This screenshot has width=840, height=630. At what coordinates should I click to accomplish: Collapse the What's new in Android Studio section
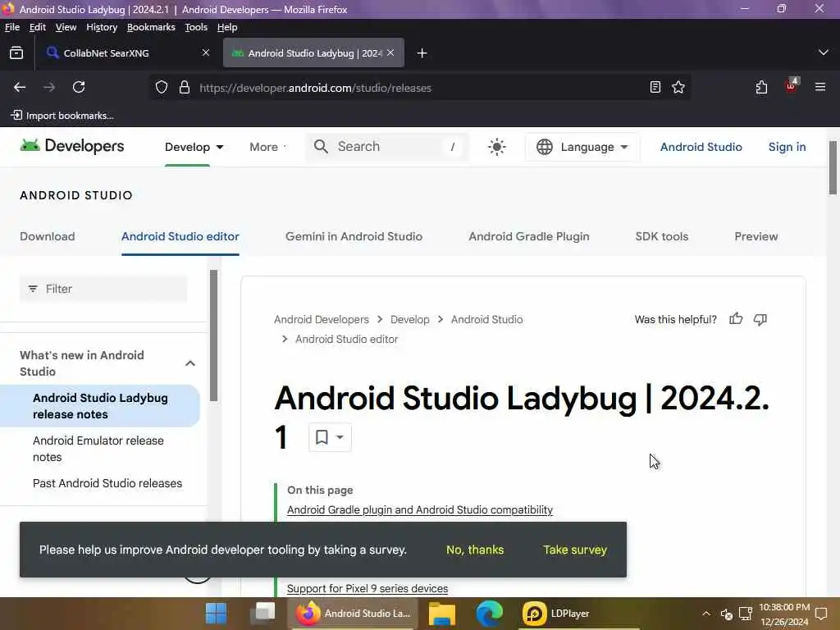[x=190, y=363]
